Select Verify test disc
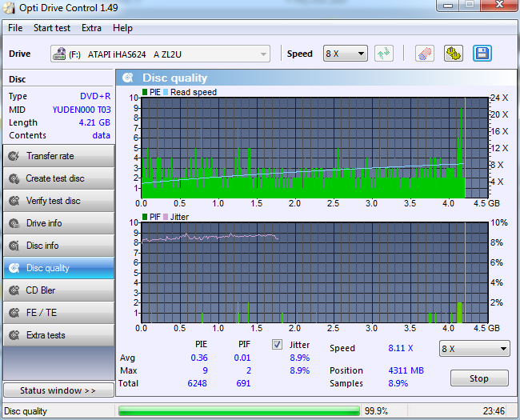The height and width of the screenshot is (420, 520). [58, 201]
